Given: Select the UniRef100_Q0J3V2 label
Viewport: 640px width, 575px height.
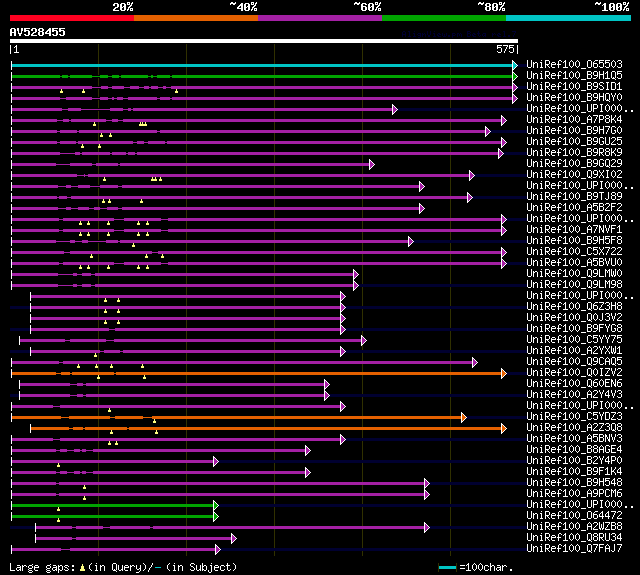Looking at the screenshot, I should 574,318.
